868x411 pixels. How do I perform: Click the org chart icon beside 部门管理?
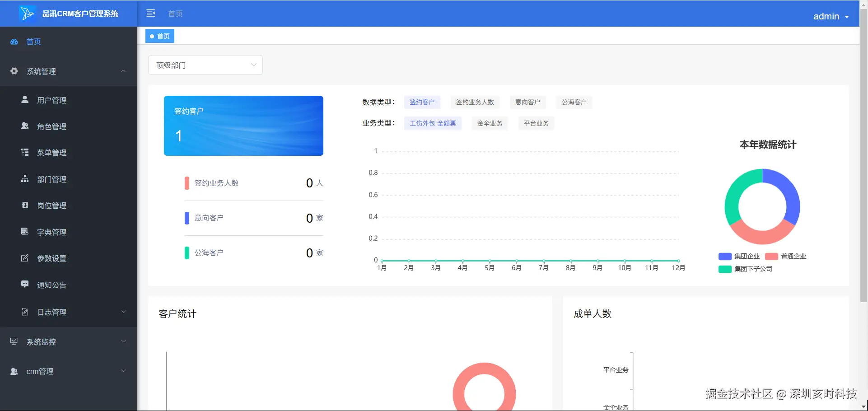[x=25, y=179]
